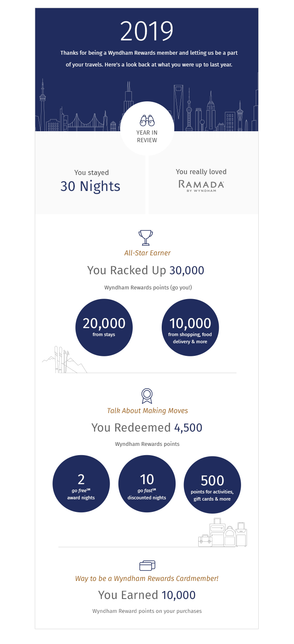Click the skis and mountain illustration
Viewport: 294px width, 644px height.
[63, 360]
